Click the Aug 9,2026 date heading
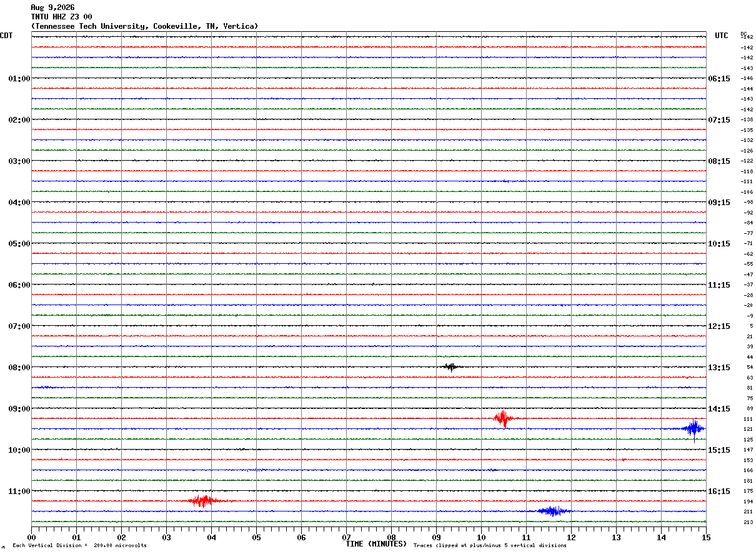The width and height of the screenshot is (756, 554). tap(52, 8)
